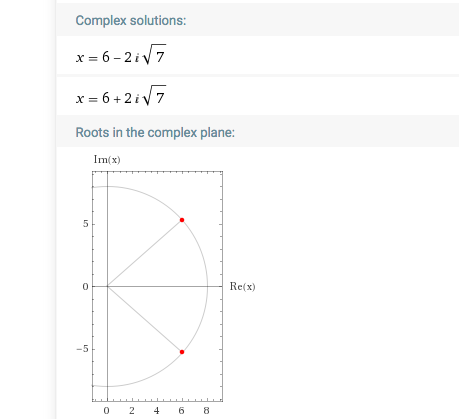This screenshot has width=459, height=419.
Task: Click the tick label 8 on horizontal axis
Action: 207,411
